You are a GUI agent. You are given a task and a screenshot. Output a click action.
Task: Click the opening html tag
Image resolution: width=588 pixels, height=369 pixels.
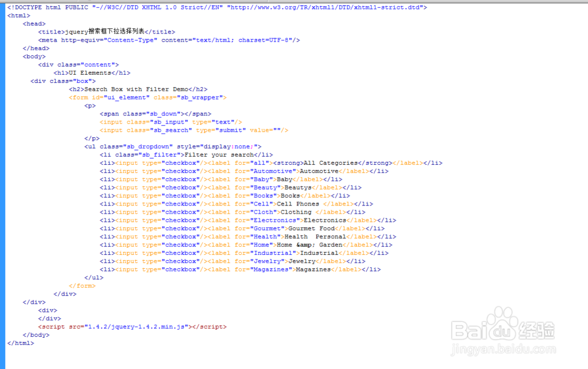tap(19, 16)
